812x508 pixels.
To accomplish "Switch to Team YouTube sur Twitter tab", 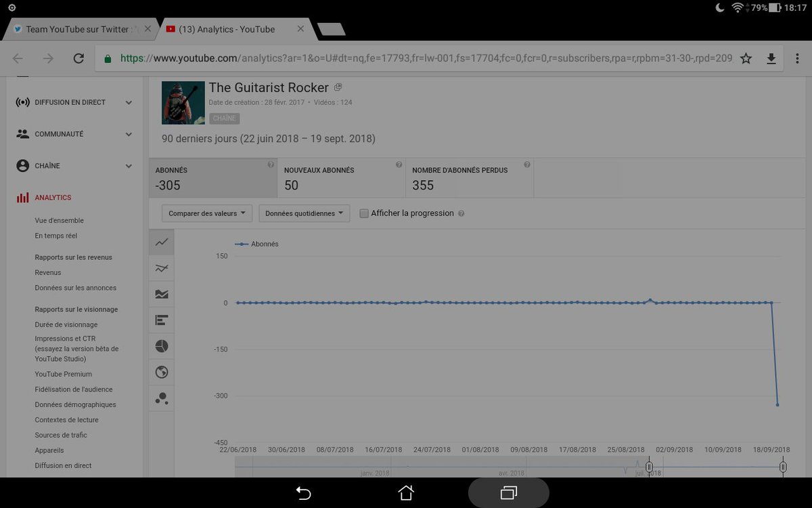I will click(x=81, y=29).
